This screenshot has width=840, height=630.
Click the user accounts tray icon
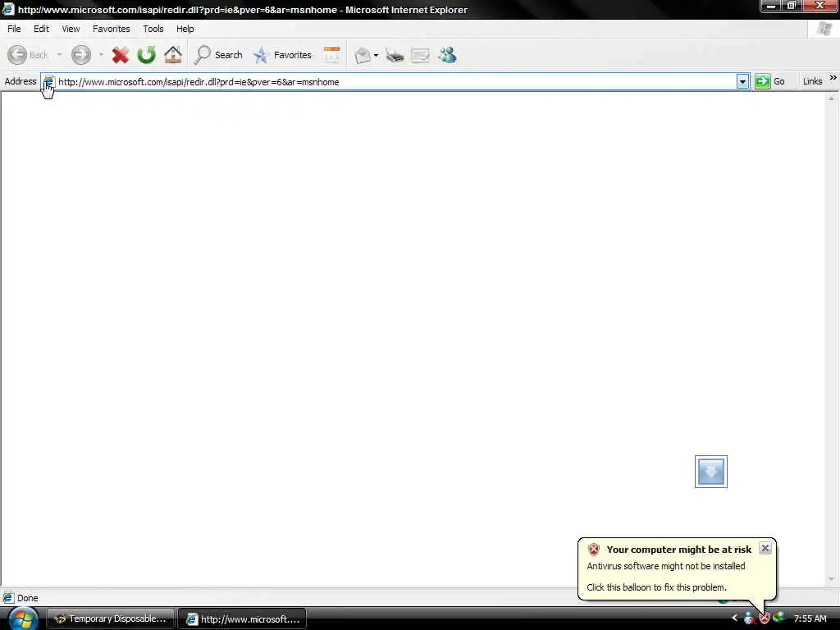tap(750, 619)
